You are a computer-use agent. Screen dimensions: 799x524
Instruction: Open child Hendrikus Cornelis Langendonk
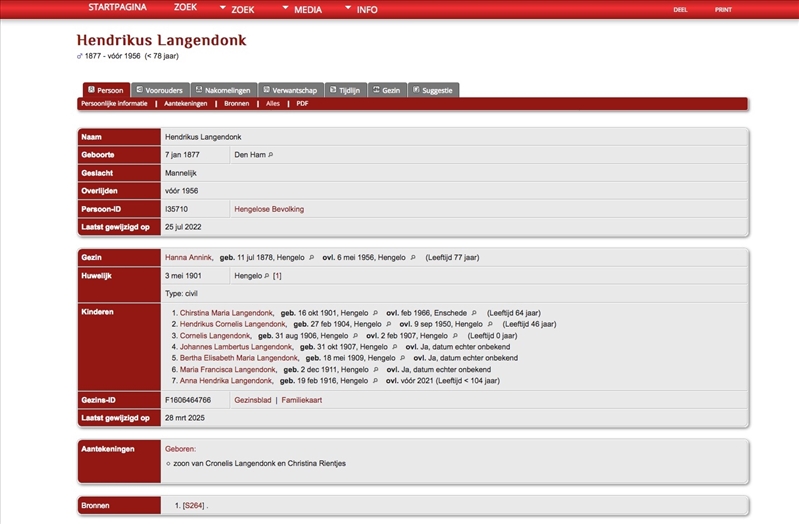pyautogui.click(x=233, y=324)
